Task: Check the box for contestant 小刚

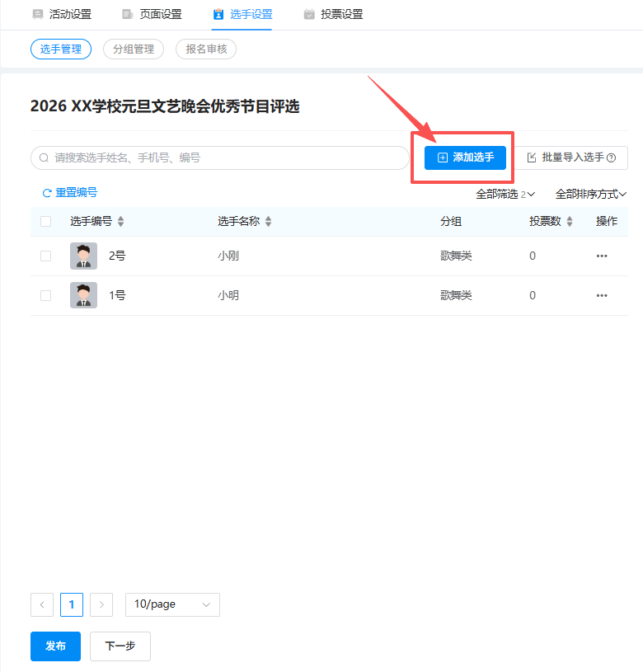Action: pos(46,256)
